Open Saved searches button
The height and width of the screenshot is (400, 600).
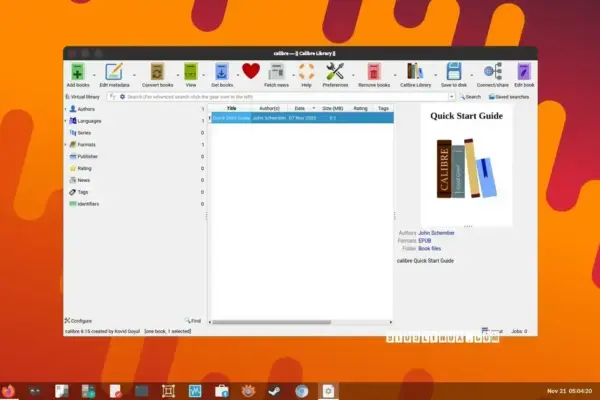pos(509,97)
